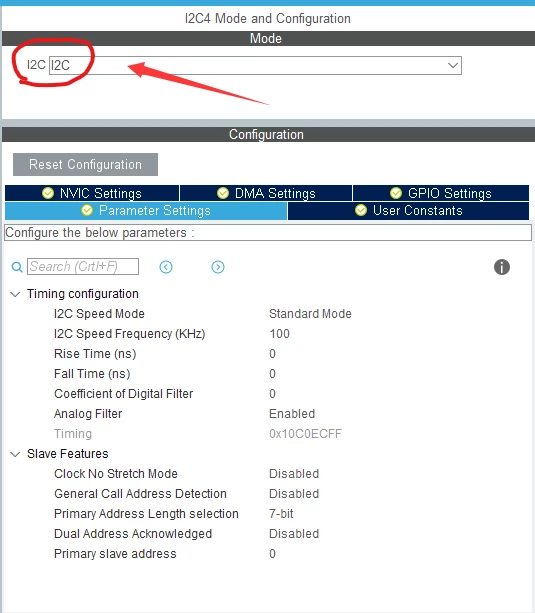Edit I2C Speed Frequency value 100
Screen dimensions: 535x613
click(x=279, y=333)
